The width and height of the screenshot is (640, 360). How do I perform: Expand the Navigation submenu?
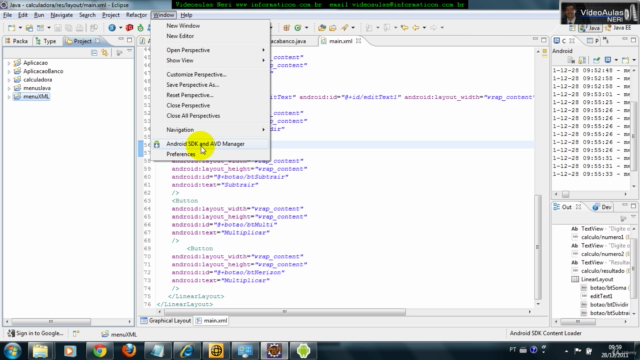tap(210, 129)
